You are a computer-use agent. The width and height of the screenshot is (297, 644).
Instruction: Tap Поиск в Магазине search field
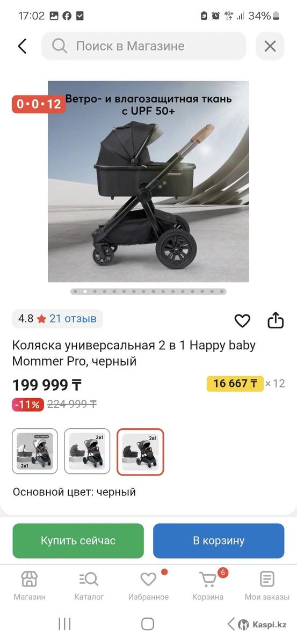(x=144, y=46)
